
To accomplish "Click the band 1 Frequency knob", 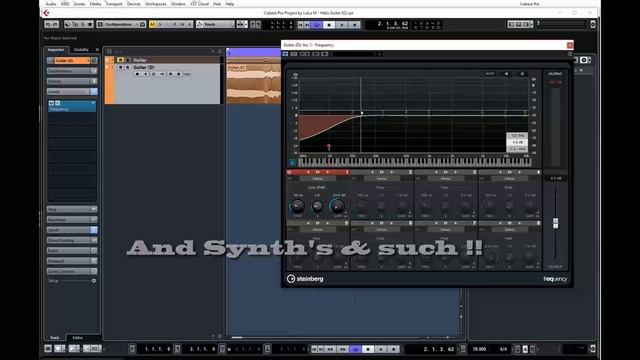I will click(x=298, y=207).
